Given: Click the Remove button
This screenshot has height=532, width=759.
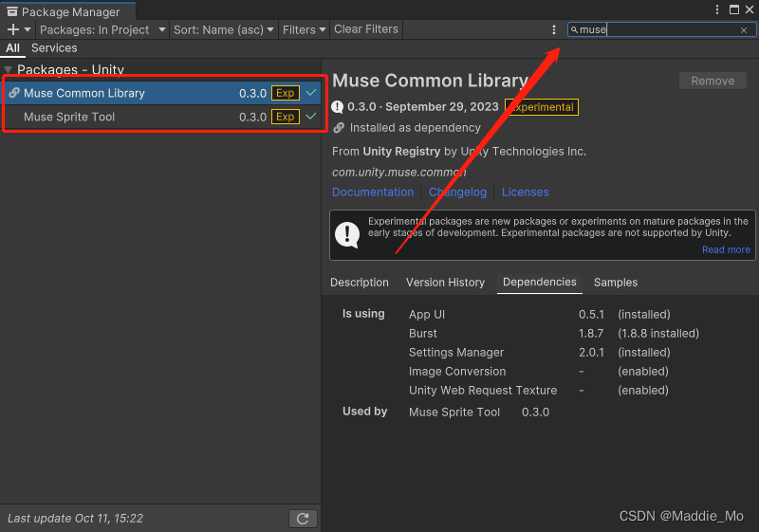Looking at the screenshot, I should (x=713, y=81).
